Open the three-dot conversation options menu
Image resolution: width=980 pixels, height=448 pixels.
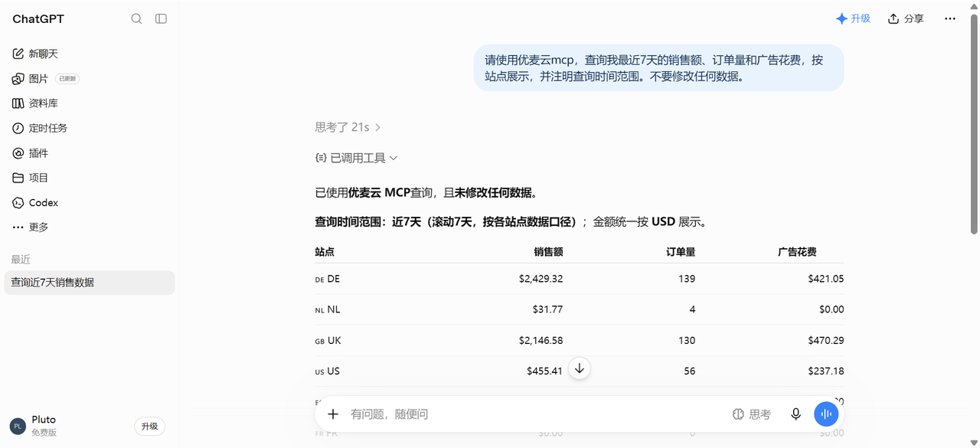950,18
